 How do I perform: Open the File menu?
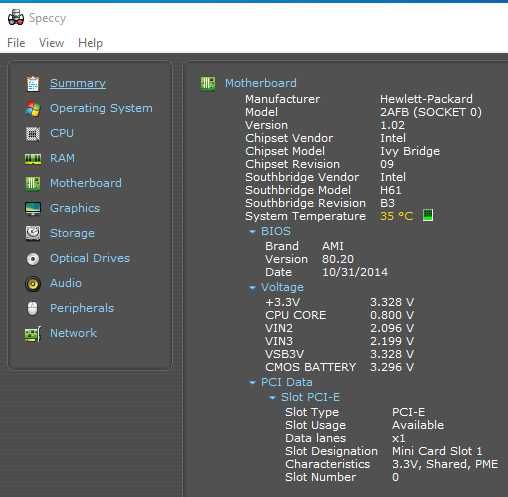16,43
